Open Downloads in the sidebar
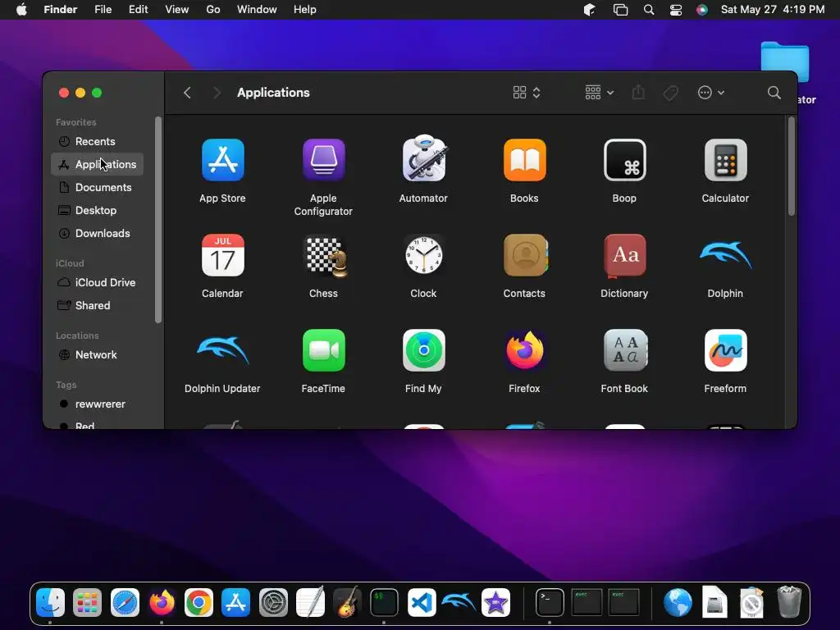 coord(97,234)
